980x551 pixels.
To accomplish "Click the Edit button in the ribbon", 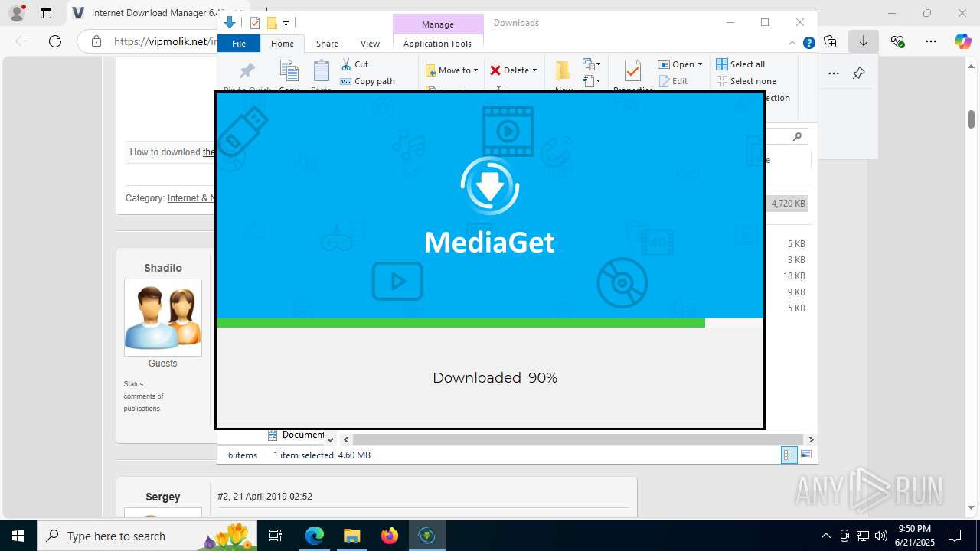I will coord(673,81).
